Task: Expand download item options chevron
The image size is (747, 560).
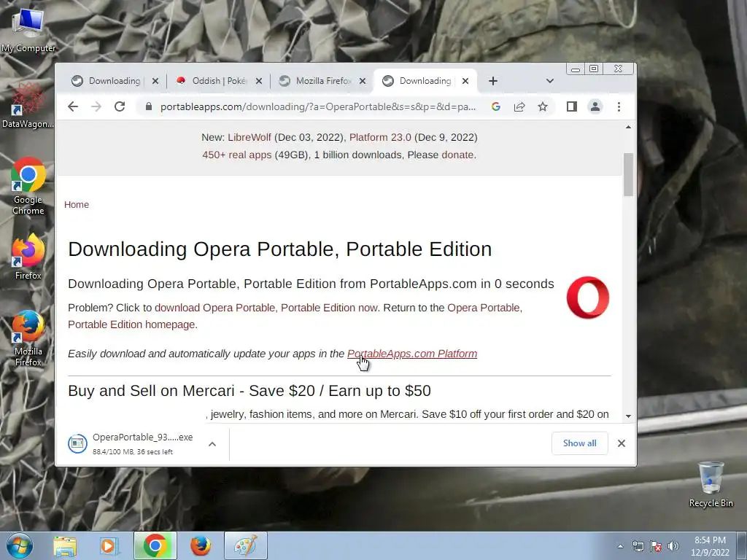Action: pyautogui.click(x=212, y=444)
